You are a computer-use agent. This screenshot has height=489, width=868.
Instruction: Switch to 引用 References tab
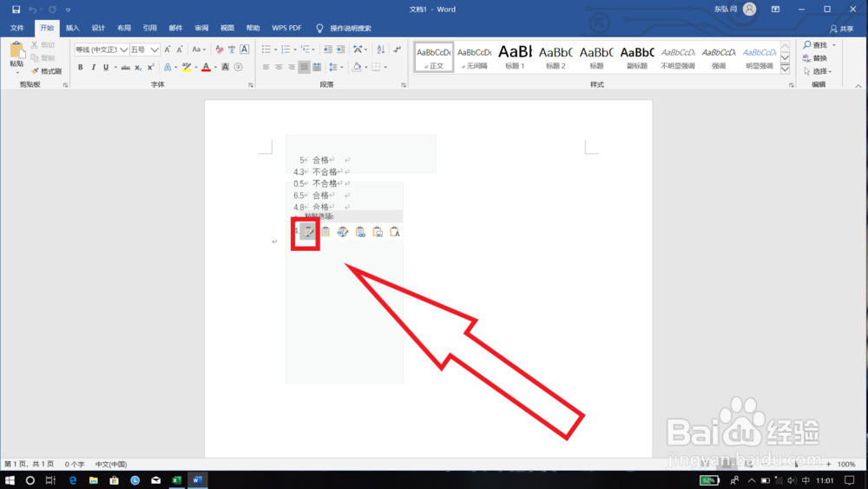[x=149, y=29]
